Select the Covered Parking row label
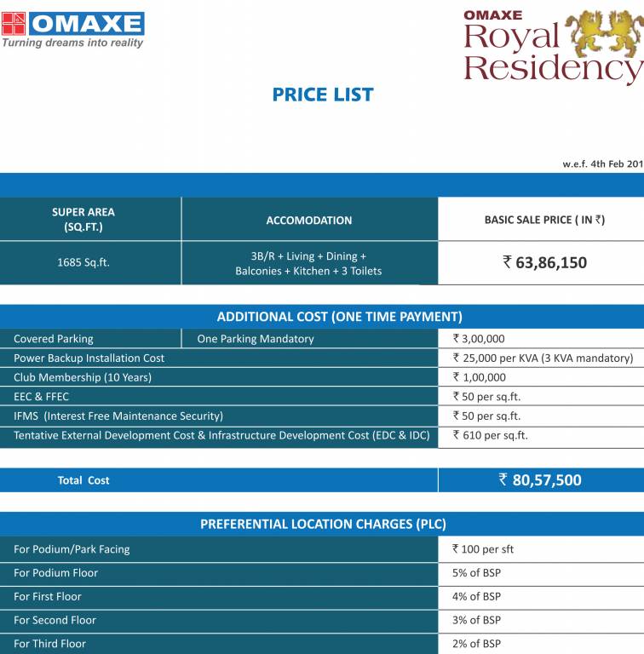 (x=54, y=339)
